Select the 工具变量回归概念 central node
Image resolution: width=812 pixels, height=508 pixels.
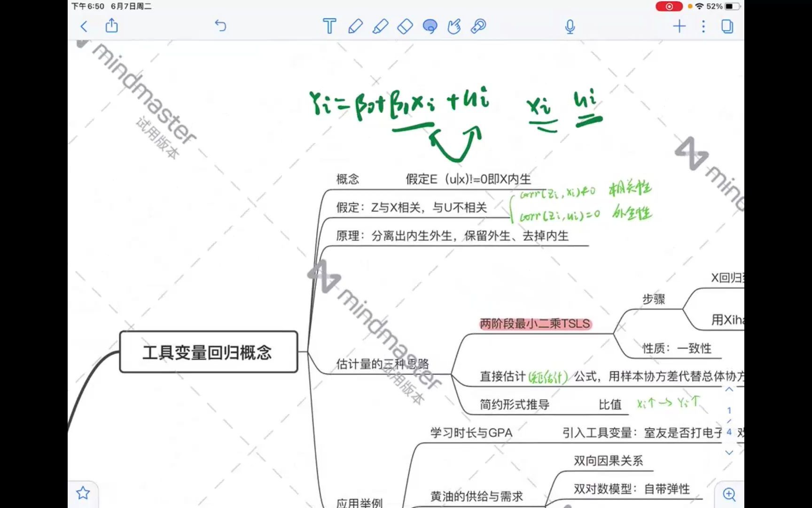click(209, 352)
